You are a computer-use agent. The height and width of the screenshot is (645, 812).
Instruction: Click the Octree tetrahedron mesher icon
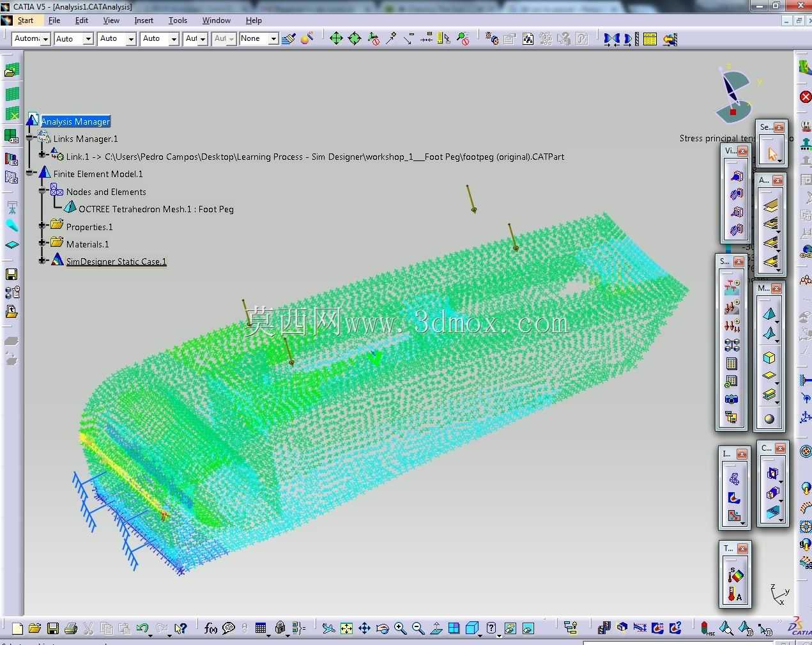769,314
